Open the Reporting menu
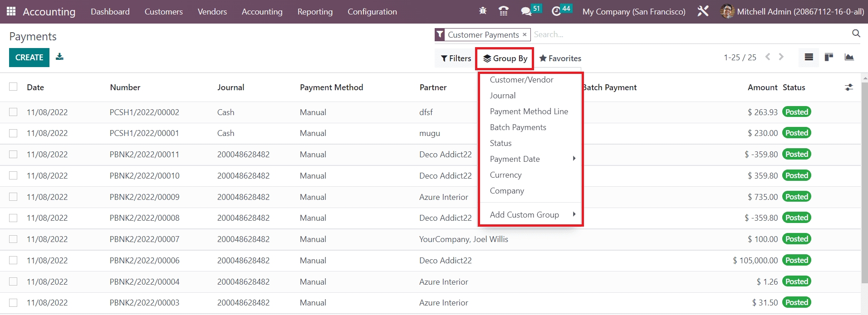Viewport: 868px width, 315px height. pyautogui.click(x=315, y=12)
